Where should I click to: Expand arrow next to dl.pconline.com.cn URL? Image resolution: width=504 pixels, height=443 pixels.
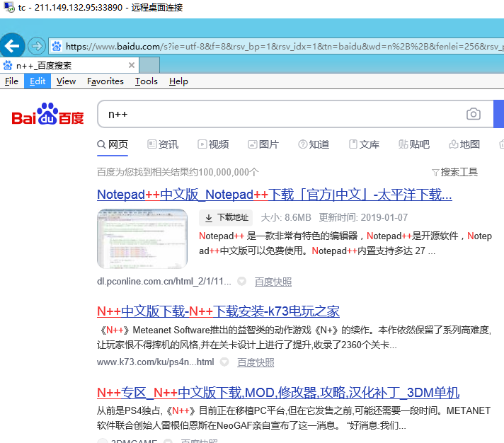[241, 282]
